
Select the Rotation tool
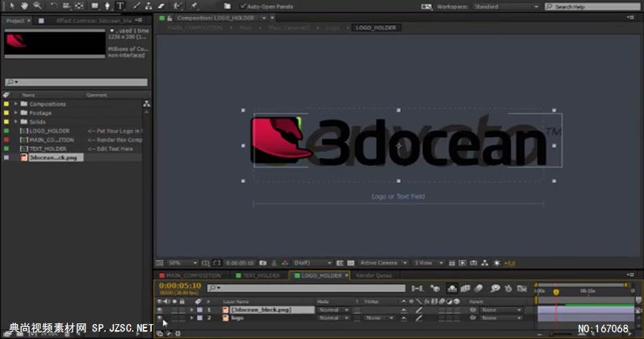pos(54,5)
